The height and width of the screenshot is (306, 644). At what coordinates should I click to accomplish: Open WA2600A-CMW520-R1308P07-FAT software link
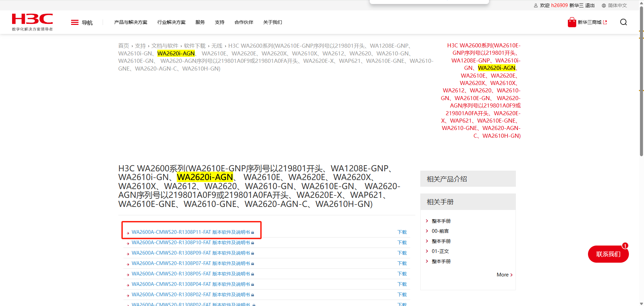tap(191, 263)
